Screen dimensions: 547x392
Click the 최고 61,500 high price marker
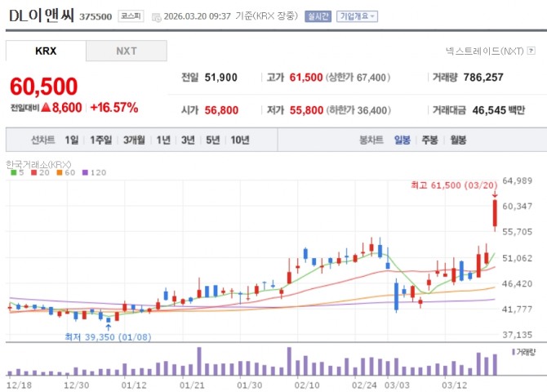[453, 185]
